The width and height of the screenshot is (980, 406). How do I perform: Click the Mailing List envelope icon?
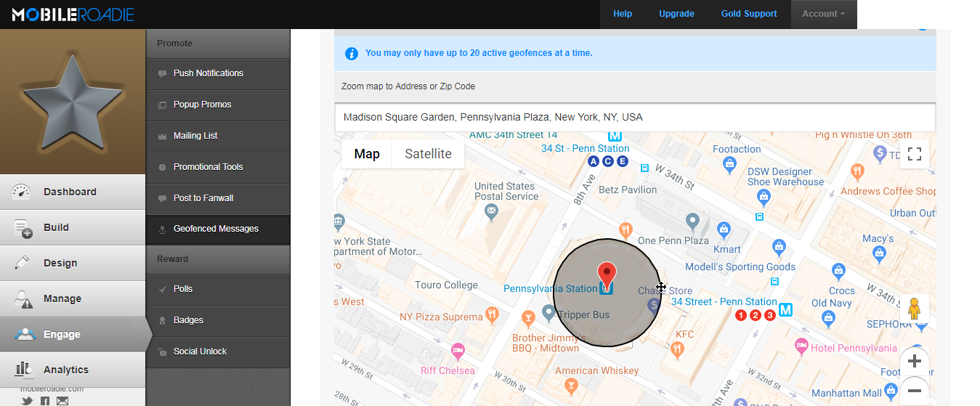click(162, 137)
